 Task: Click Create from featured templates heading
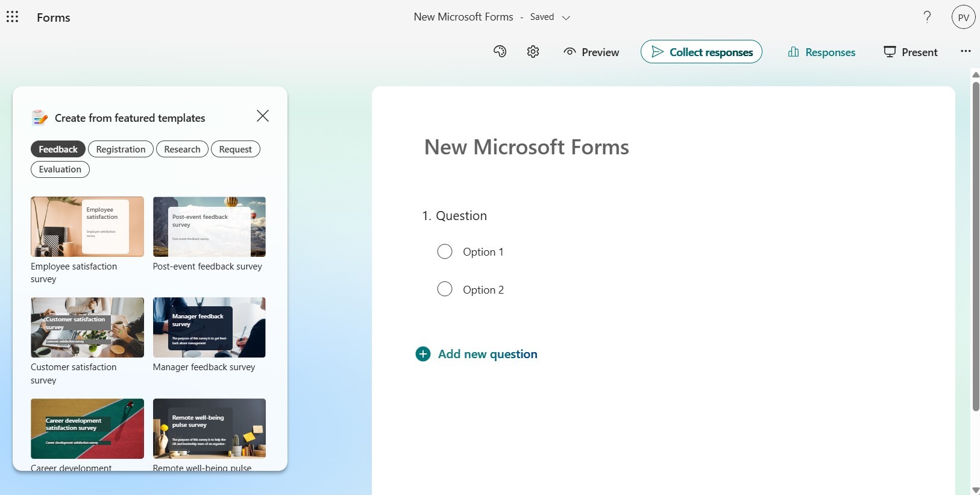click(130, 118)
